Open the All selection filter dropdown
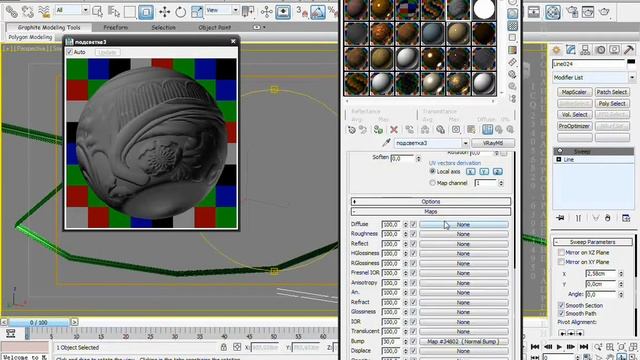The image size is (640, 360). click(x=85, y=10)
